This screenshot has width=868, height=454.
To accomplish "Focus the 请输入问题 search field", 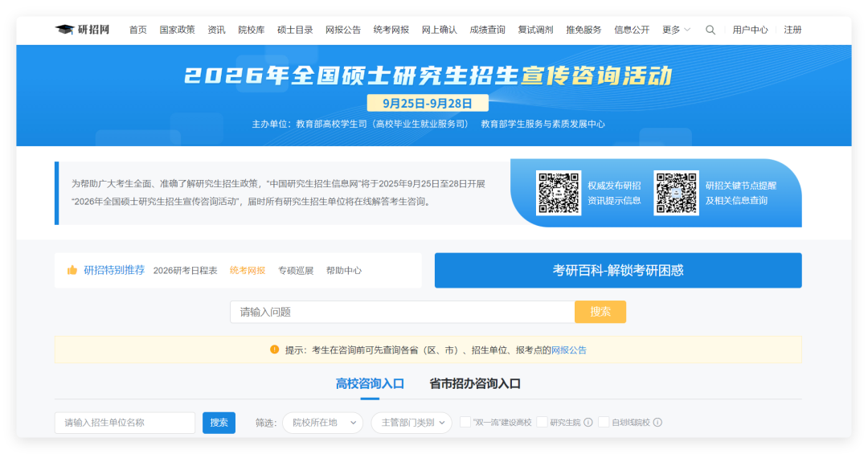I will tap(403, 312).
